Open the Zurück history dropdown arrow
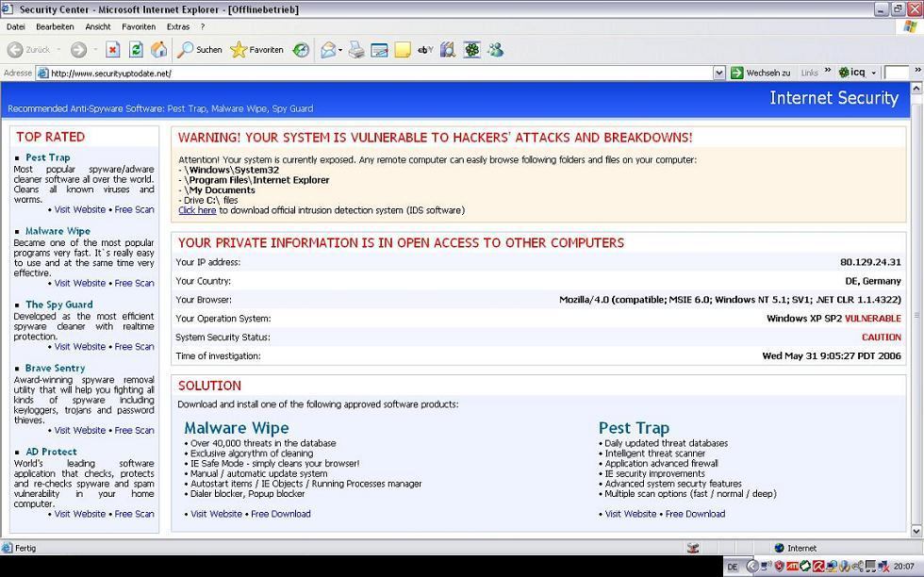The width and height of the screenshot is (924, 577). coord(58,50)
